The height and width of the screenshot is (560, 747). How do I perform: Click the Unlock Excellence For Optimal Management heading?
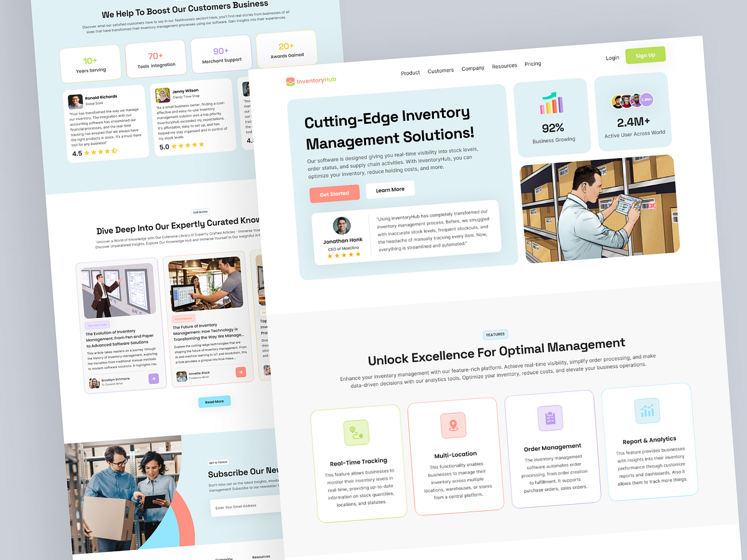[496, 352]
